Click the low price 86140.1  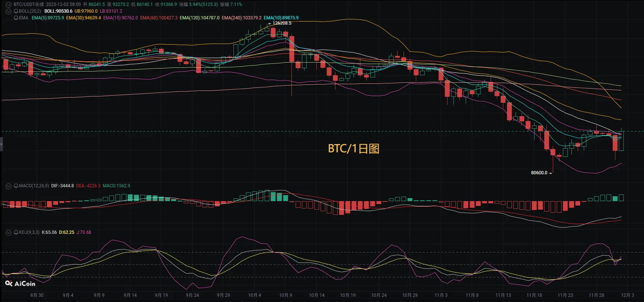[x=144, y=4]
